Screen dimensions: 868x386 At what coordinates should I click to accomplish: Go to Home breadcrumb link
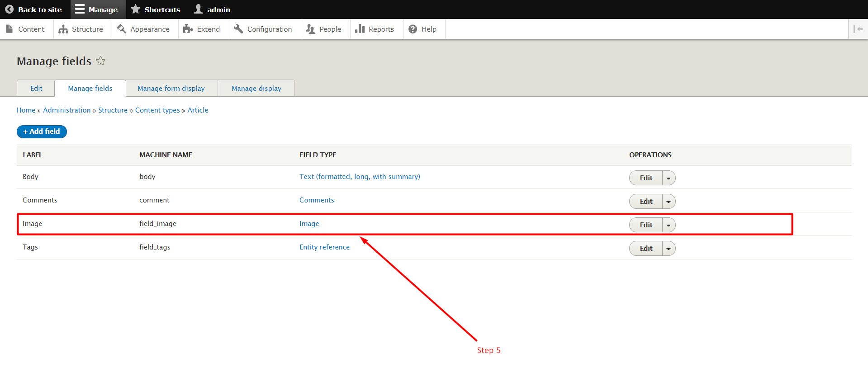point(26,110)
